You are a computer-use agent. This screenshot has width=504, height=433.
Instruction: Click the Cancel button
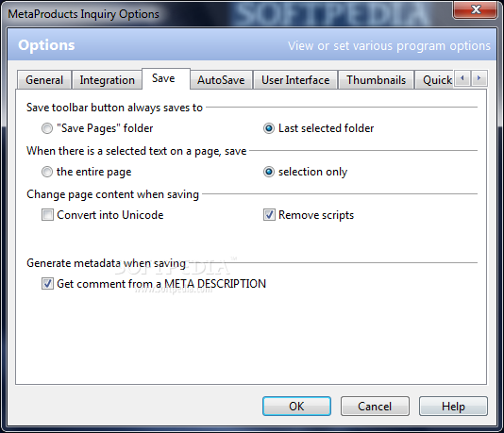[375, 407]
